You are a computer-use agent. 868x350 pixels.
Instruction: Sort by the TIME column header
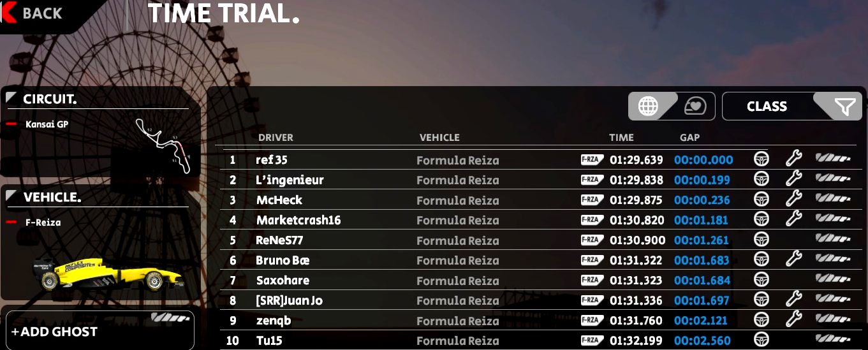621,137
